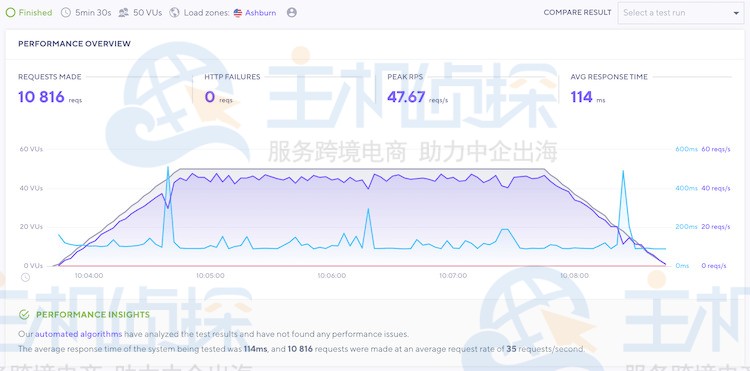Click the US flag icon next to Ashburn
The image size is (750, 371).
click(x=238, y=13)
